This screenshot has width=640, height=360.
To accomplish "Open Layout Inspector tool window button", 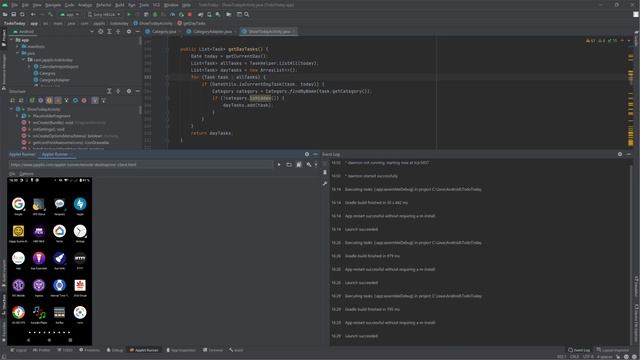I will click(612, 350).
